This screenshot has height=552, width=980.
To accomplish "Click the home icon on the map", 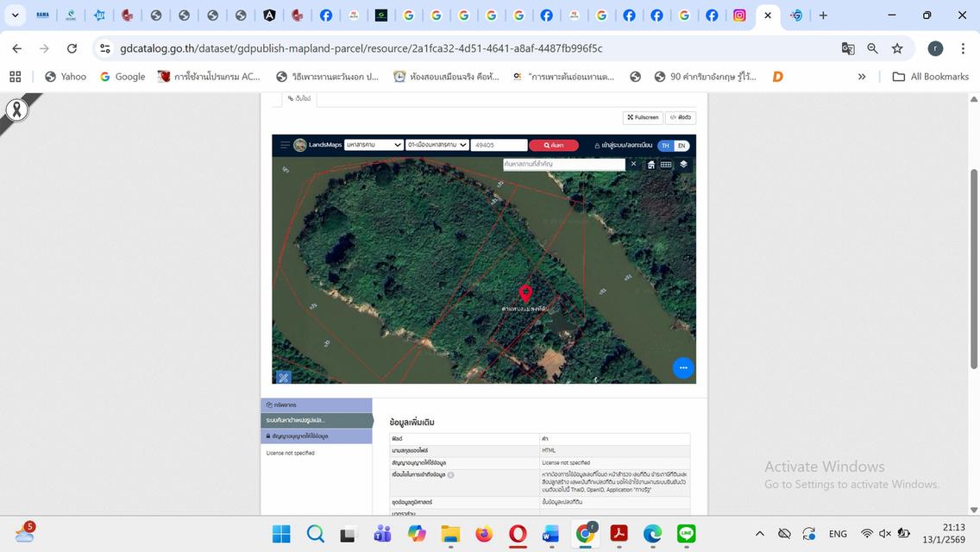I will (x=651, y=164).
